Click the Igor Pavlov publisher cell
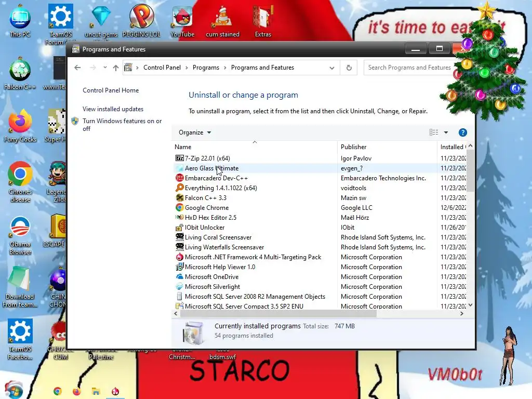The width and height of the screenshot is (532, 399). (x=356, y=158)
